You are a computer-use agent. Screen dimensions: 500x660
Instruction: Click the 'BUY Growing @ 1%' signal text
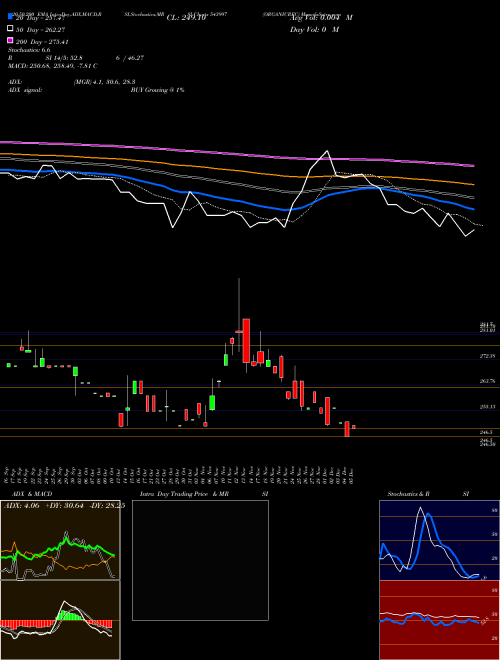click(x=157, y=90)
